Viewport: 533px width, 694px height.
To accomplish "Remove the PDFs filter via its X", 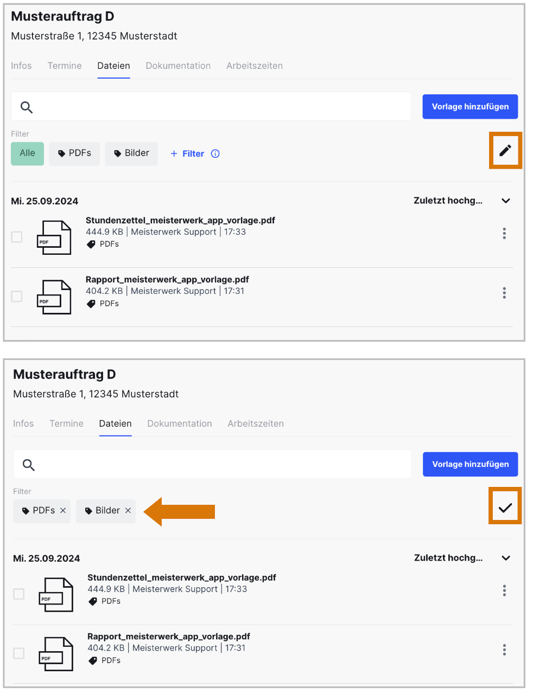I will (x=63, y=510).
